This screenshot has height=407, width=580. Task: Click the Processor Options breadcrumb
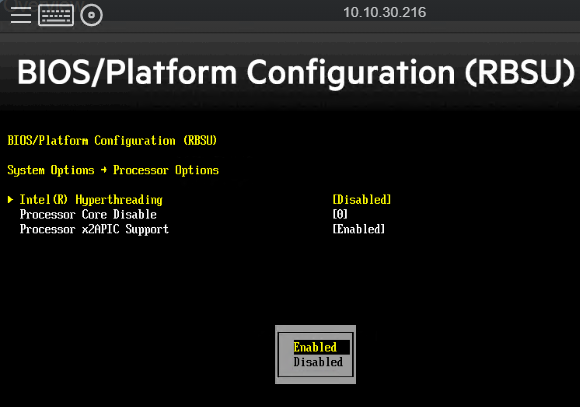point(166,170)
